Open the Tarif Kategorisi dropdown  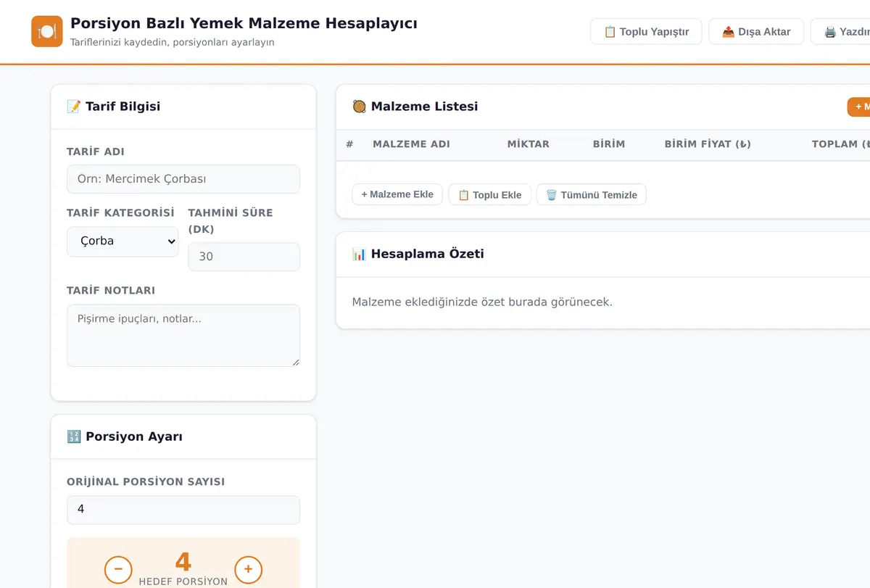[x=123, y=241]
